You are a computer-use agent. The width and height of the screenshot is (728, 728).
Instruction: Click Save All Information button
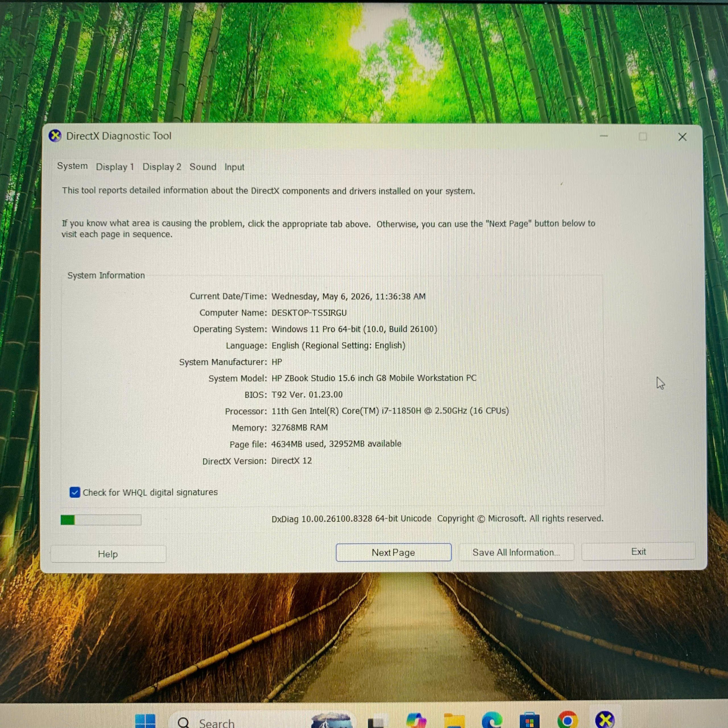pos(516,553)
